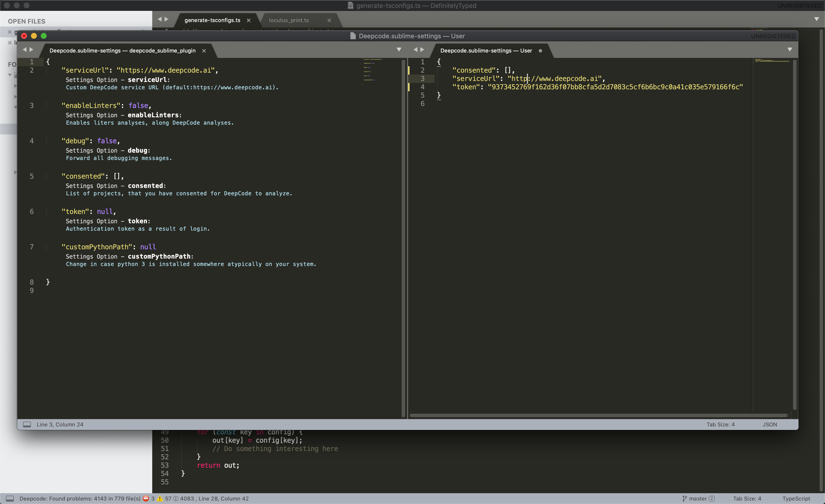Go to the previous tab in the DefinitelyTyped window
The image size is (825, 504).
(160, 19)
